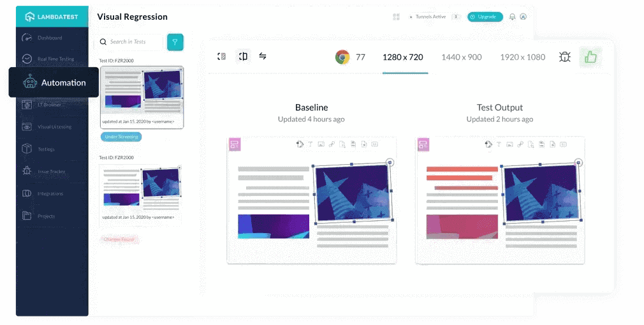Click the Visual Regression title
Viewport: 644px width, 325px height.
pos(132,17)
